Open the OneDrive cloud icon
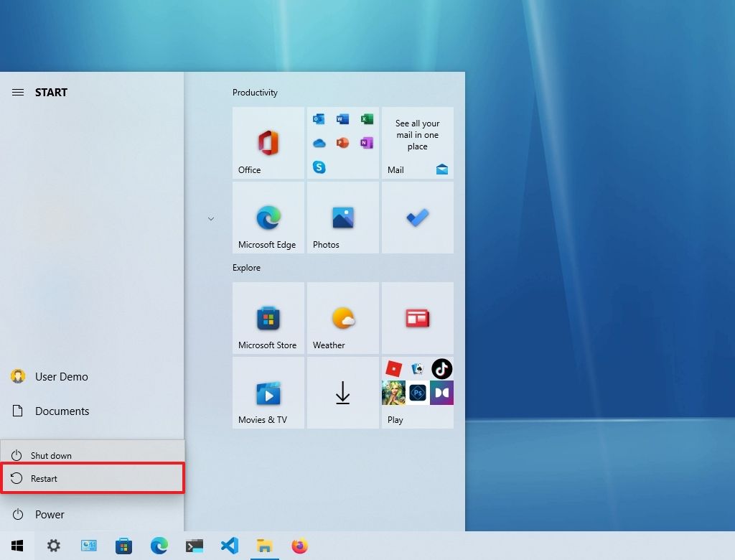Image resolution: width=735 pixels, height=560 pixels. (319, 143)
